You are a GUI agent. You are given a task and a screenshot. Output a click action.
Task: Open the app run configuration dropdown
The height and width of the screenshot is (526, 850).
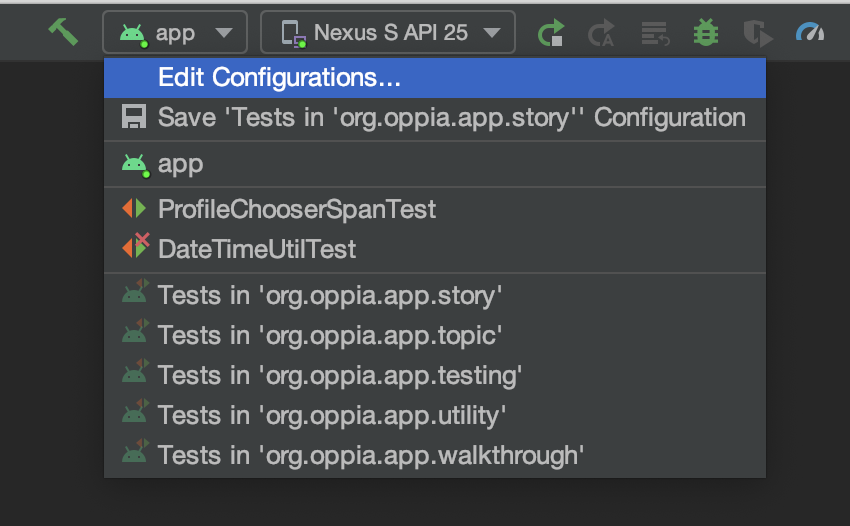point(175,32)
